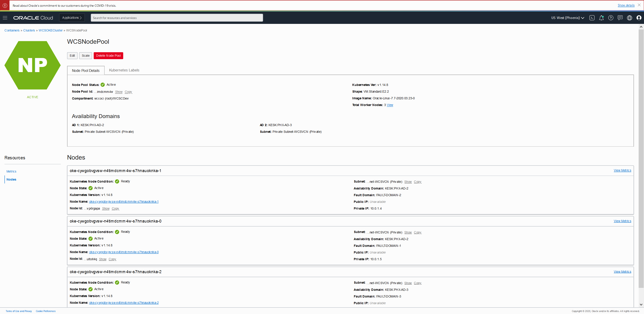Viewport: 644px width, 314px height.
Task: Click the help question mark icon
Action: click(x=610, y=18)
